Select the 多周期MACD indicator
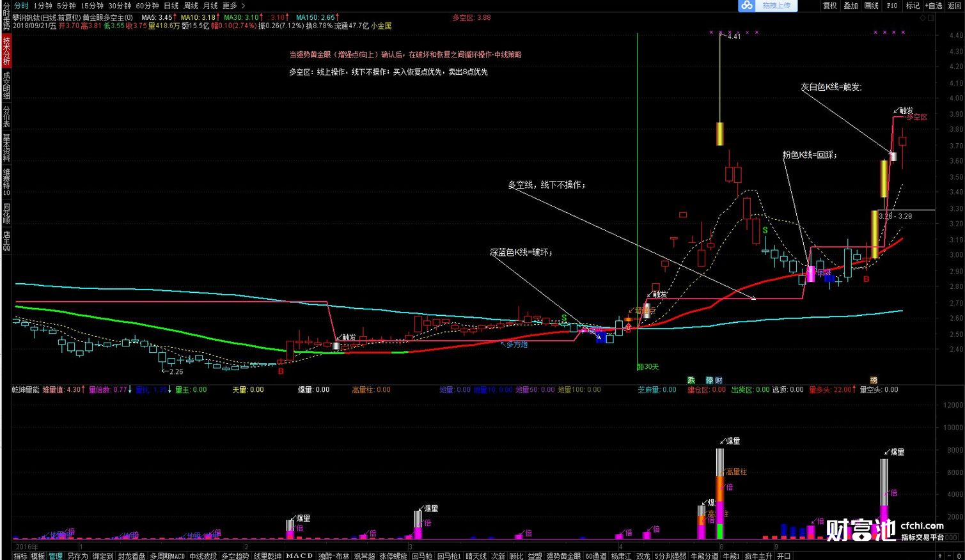Viewport: 965px width, 560px height. point(168,556)
